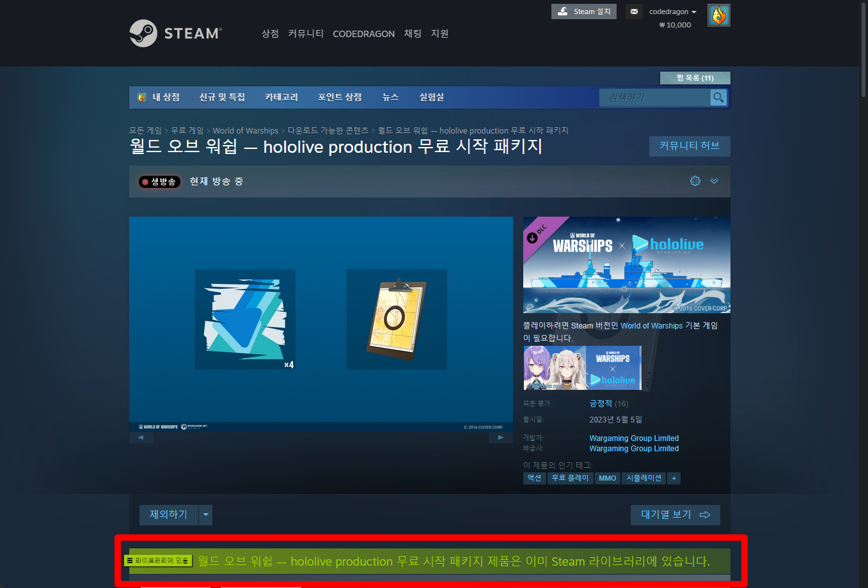
Task: Open the envelope notifications icon
Action: pos(634,12)
